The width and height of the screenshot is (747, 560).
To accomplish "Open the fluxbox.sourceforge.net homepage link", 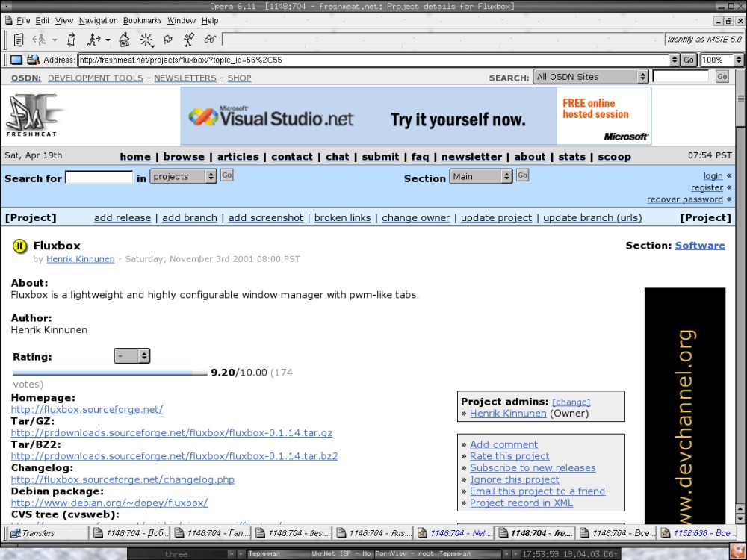I will click(87, 409).
